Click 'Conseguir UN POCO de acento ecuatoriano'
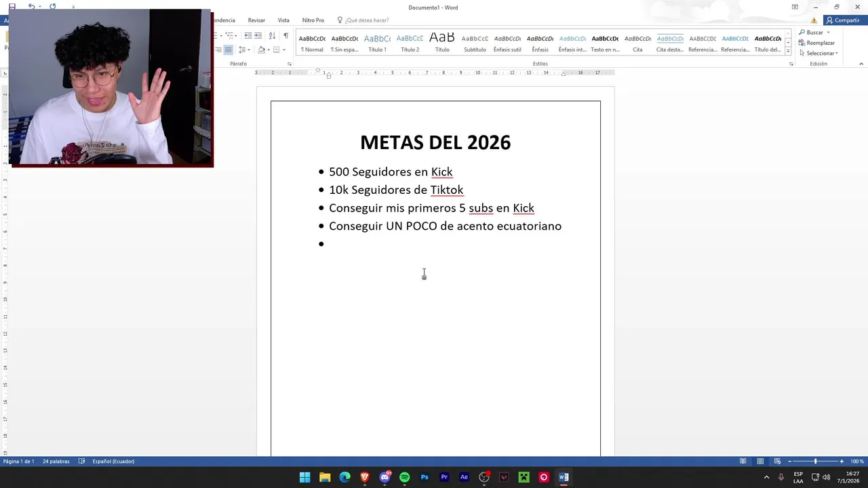Viewport: 868px width, 488px height. pos(445,226)
